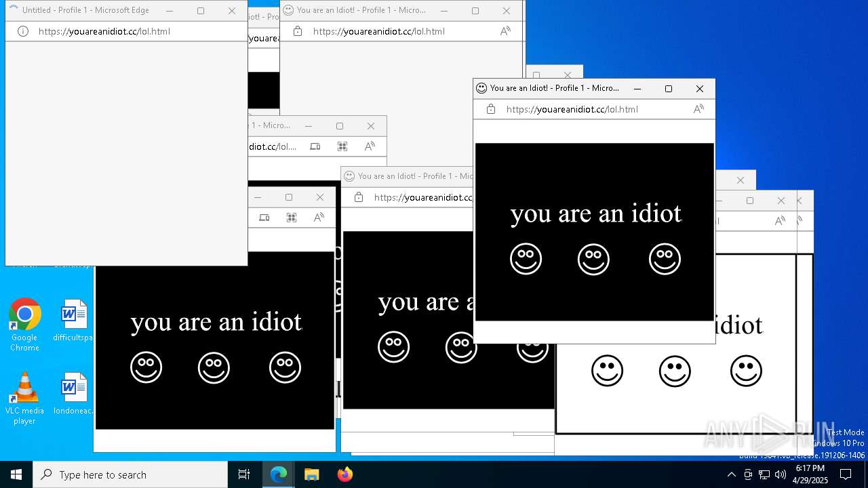Click right smiley in bottom-left black window
The image size is (868, 488).
[285, 367]
